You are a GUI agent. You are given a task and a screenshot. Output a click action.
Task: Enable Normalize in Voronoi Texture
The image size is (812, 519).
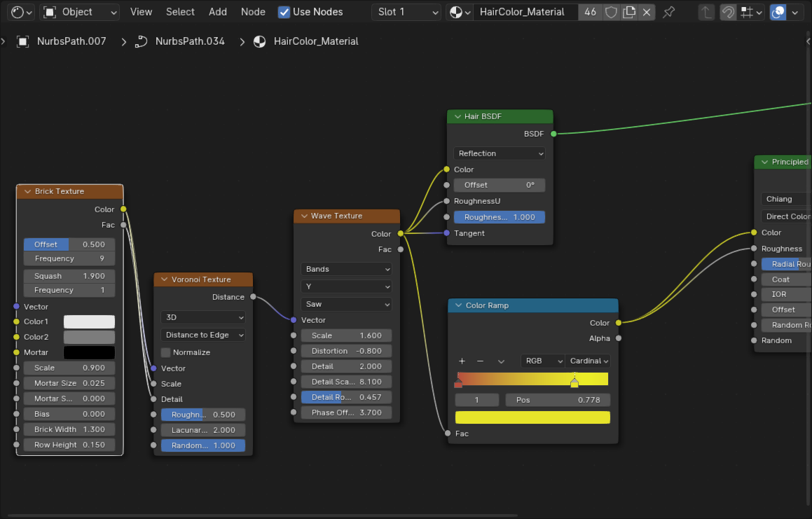166,352
